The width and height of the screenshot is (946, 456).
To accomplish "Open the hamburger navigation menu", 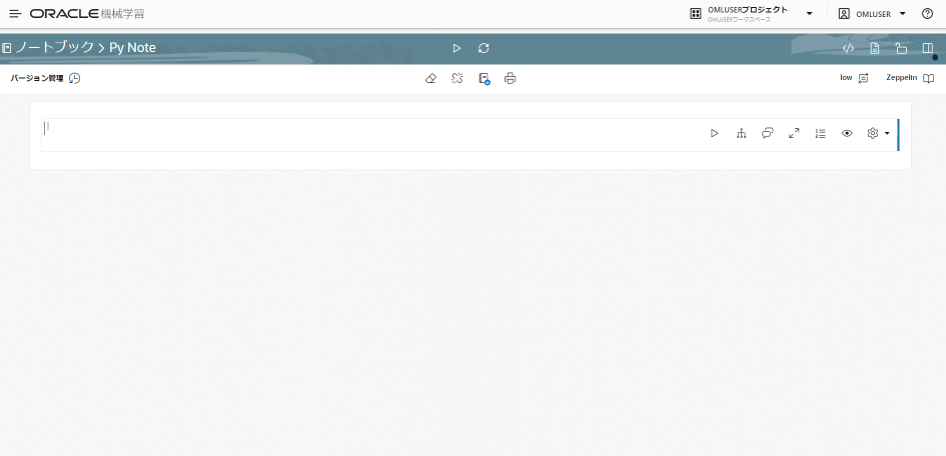I will pos(15,14).
